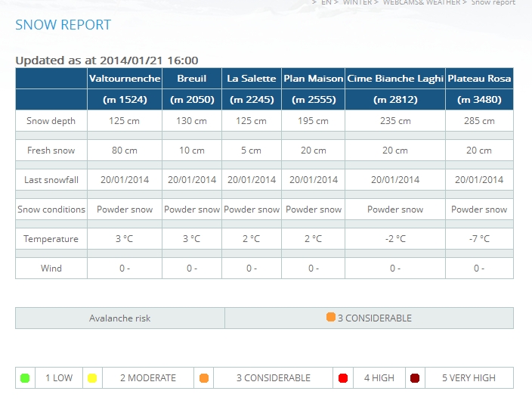Click the (m 2050) altitude cell

click(192, 100)
